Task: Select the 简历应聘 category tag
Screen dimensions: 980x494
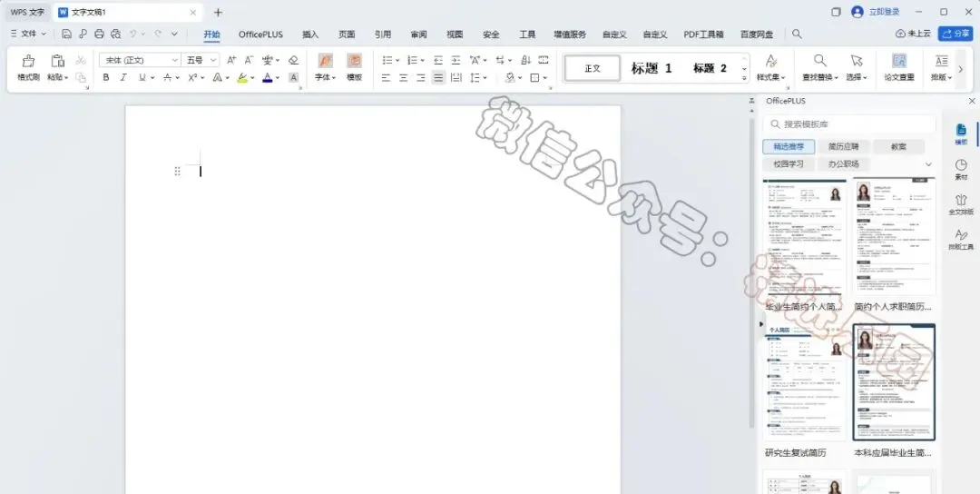Action: [x=844, y=147]
